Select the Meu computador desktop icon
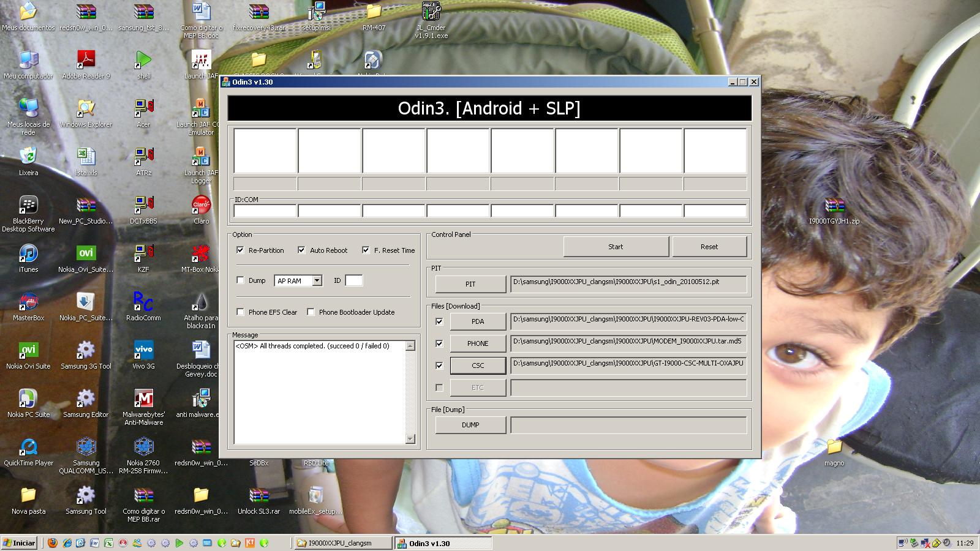Image resolution: width=980 pixels, height=551 pixels. click(28, 65)
